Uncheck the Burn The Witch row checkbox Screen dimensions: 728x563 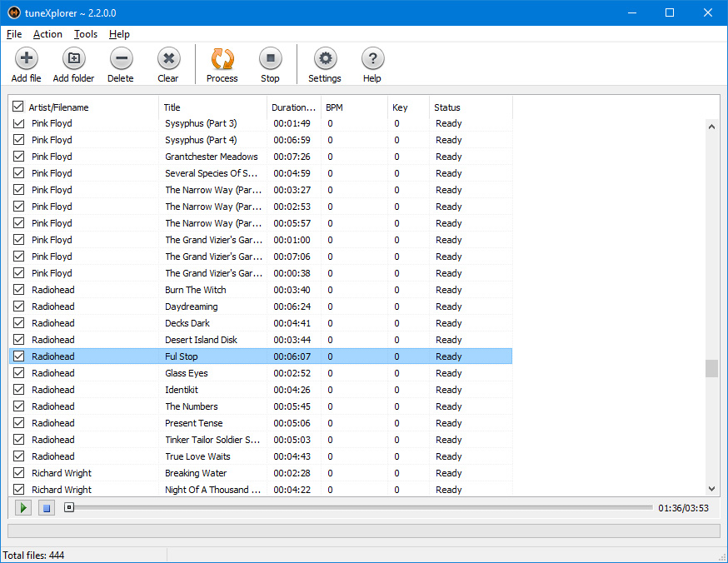(x=19, y=290)
